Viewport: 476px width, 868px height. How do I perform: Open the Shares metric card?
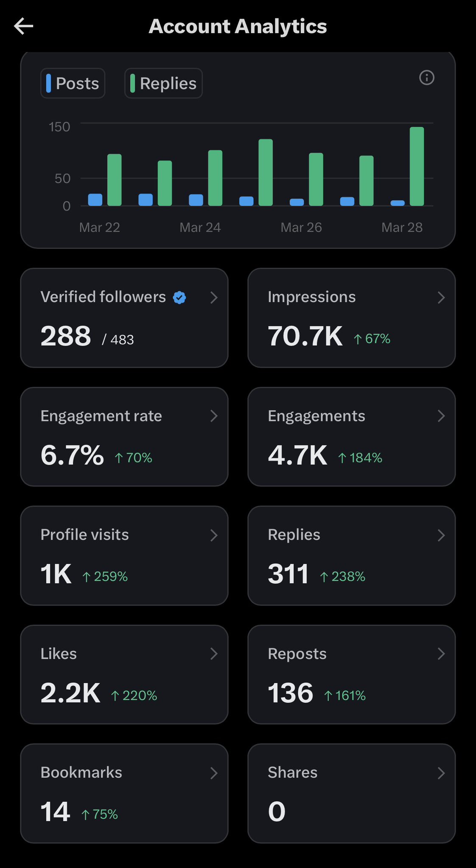pos(351,793)
